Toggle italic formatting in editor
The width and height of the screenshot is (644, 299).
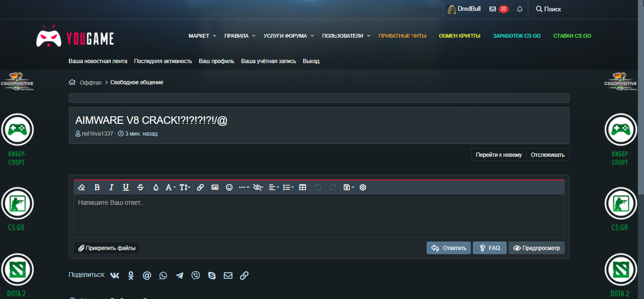[111, 187]
